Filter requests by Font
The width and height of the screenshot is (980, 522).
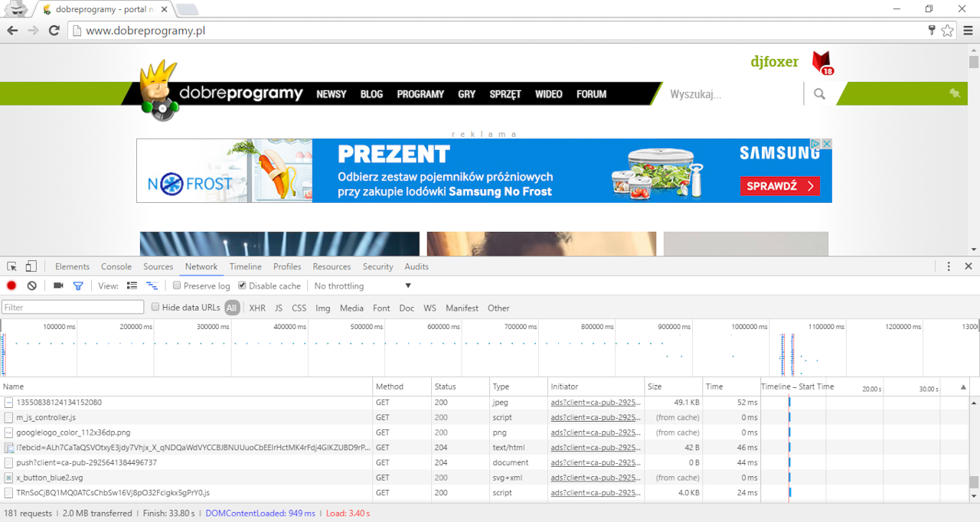[381, 308]
